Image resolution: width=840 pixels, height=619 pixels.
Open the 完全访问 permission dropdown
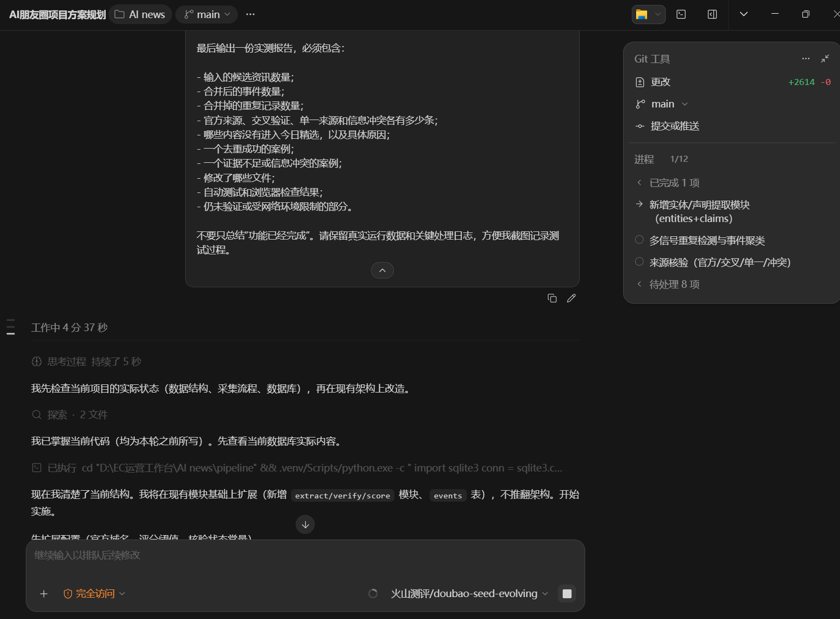[x=94, y=594]
